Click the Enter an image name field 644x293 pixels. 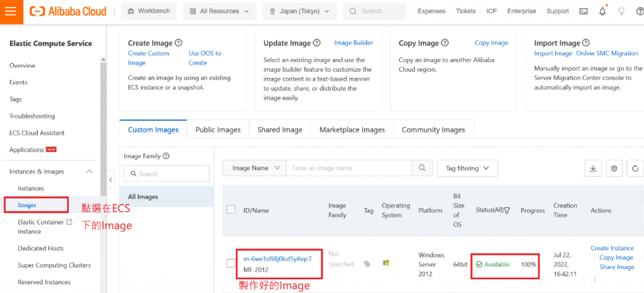click(348, 168)
